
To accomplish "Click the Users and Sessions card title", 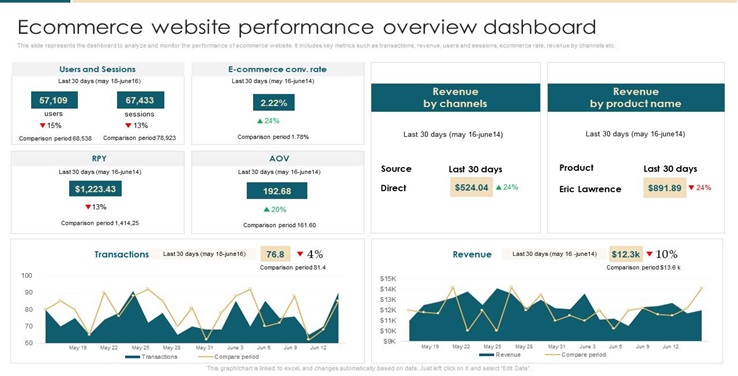I will coord(97,69).
